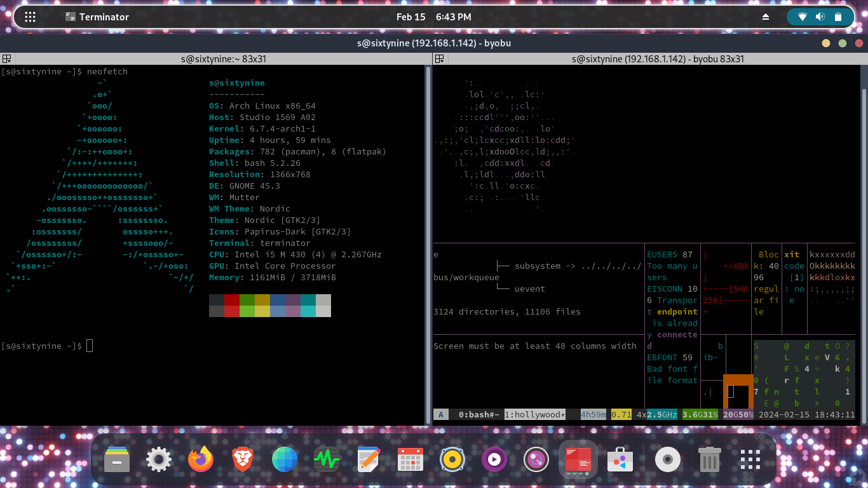Open the Trash from the dock
The height and width of the screenshot is (488, 868).
coord(709,459)
